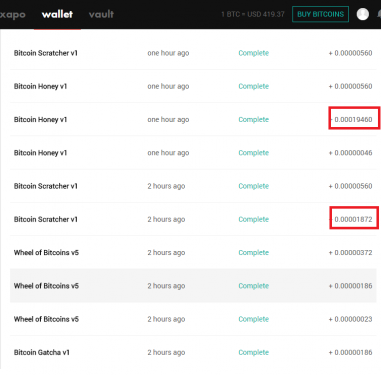
Task: Select the Bitcoin Gatcha v1 transaction
Action: [x=193, y=352]
